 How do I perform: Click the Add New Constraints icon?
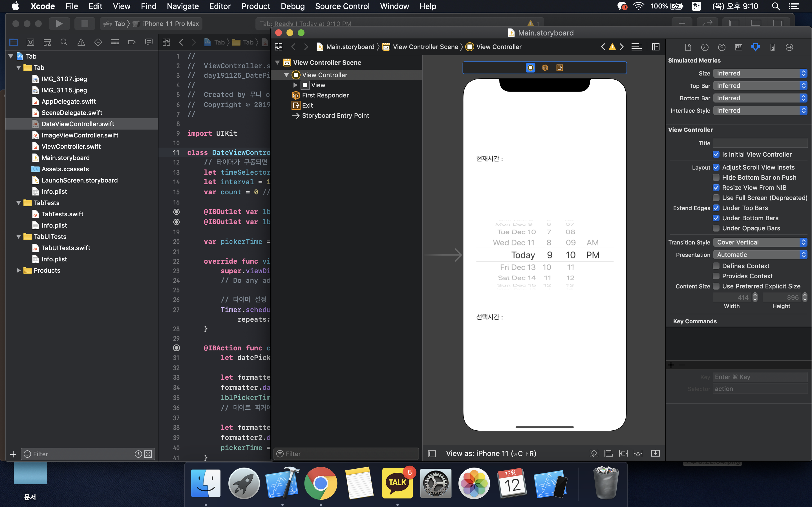pyautogui.click(x=623, y=453)
